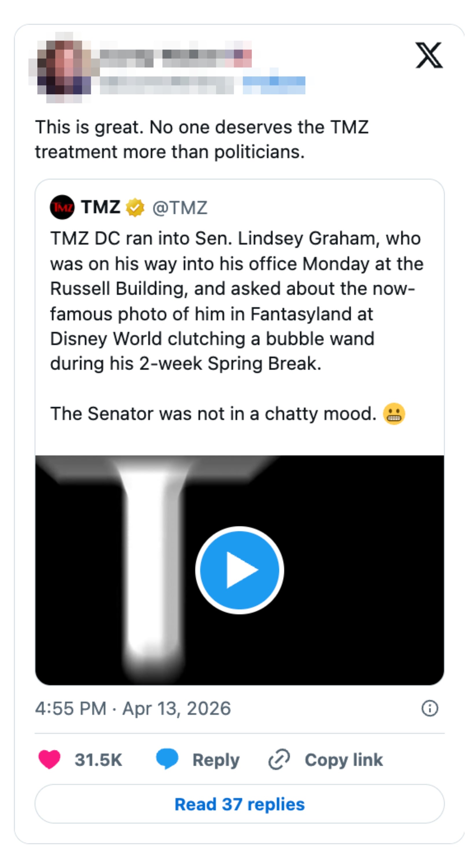
Task: Click the Copy link text
Action: 343,760
